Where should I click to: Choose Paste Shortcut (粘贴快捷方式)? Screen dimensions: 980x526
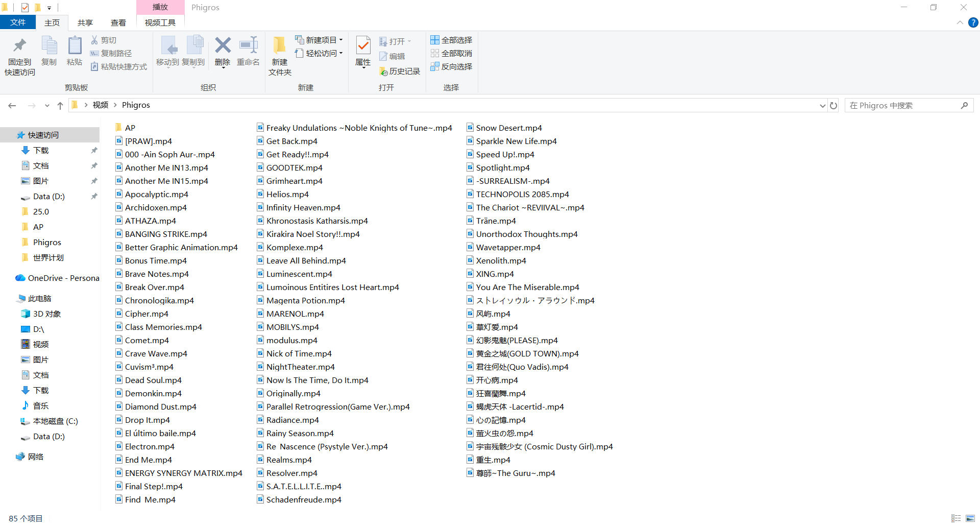tap(119, 66)
